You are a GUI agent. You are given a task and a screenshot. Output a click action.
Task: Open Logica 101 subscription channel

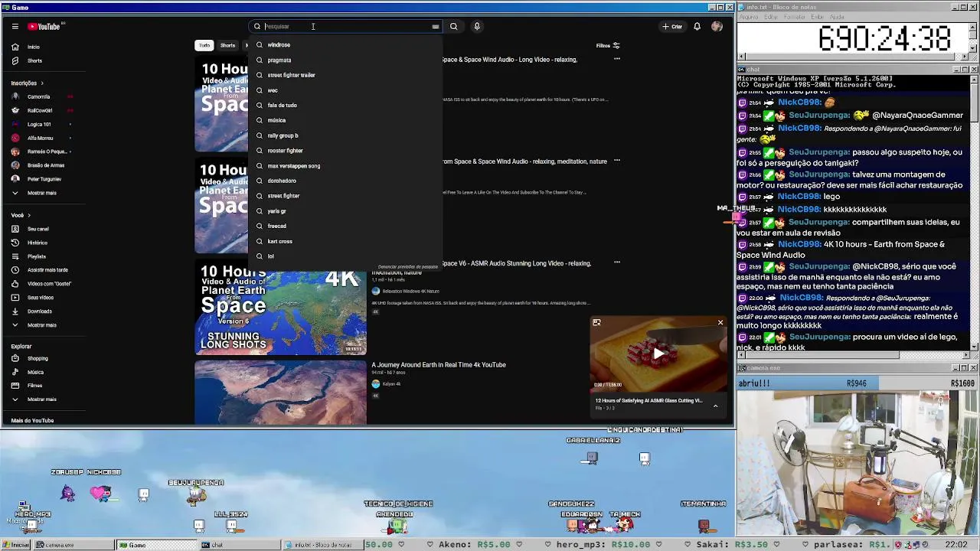(39, 125)
